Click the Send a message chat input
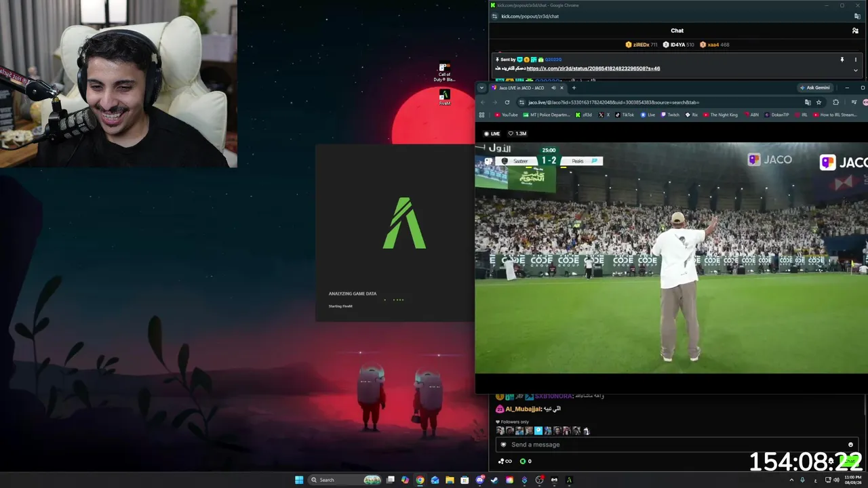Image resolution: width=868 pixels, height=488 pixels. coord(675,445)
